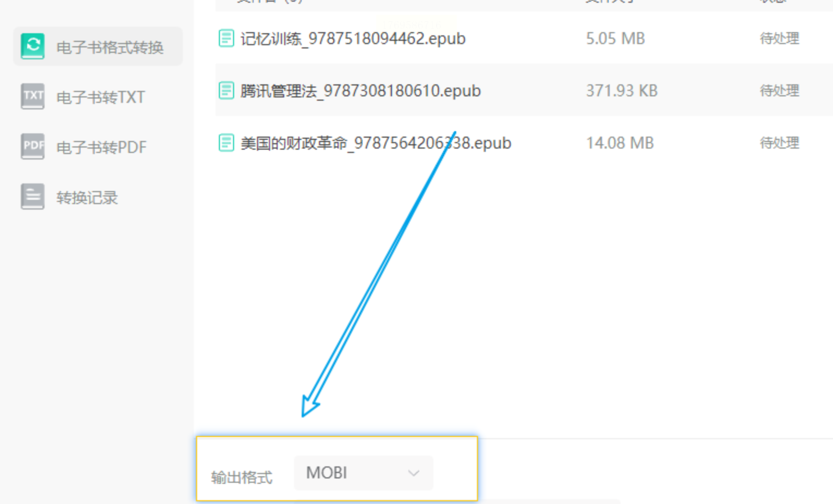Expand the chevron arrow next to MOBI

pos(414,473)
